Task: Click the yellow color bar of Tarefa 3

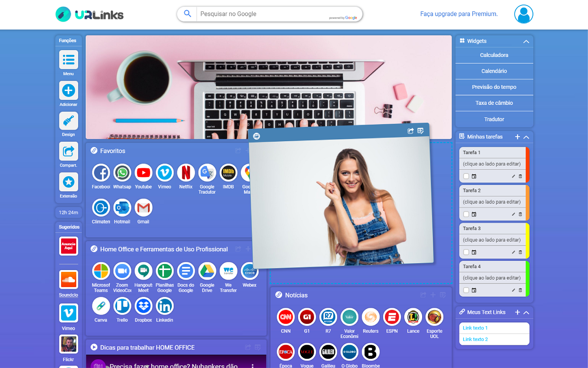Action: coord(528,241)
